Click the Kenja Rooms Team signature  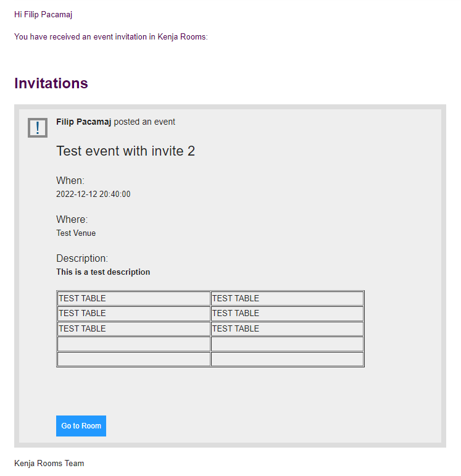(x=49, y=463)
